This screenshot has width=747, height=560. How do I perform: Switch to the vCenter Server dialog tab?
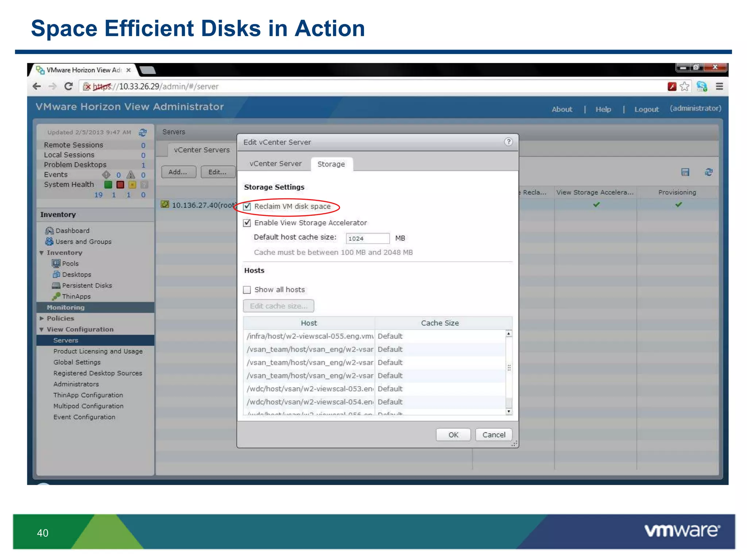coord(275,164)
